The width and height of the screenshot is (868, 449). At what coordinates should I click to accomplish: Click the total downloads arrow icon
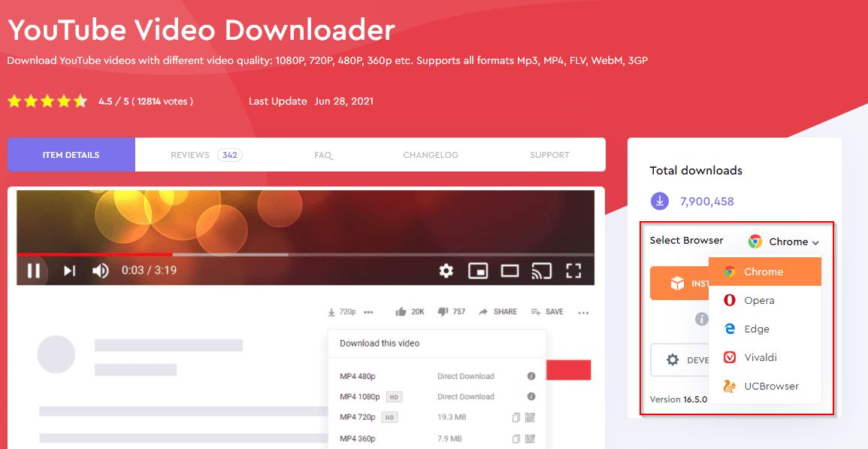click(659, 202)
